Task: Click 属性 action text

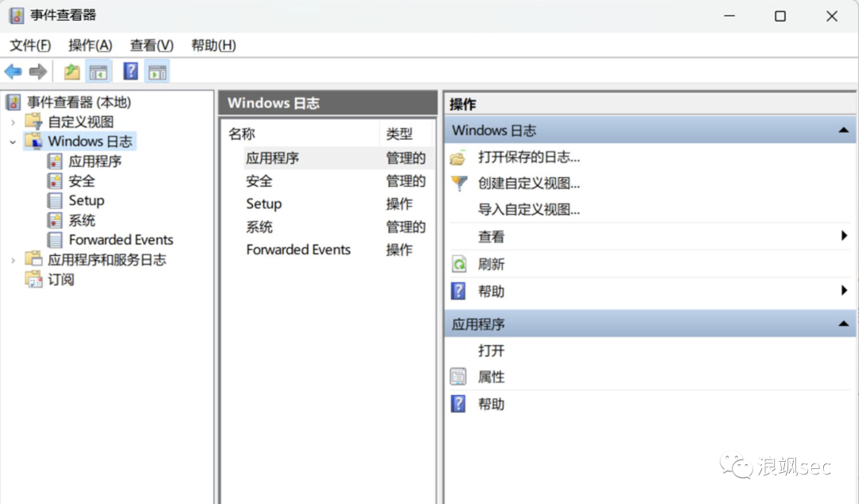Action: (491, 377)
